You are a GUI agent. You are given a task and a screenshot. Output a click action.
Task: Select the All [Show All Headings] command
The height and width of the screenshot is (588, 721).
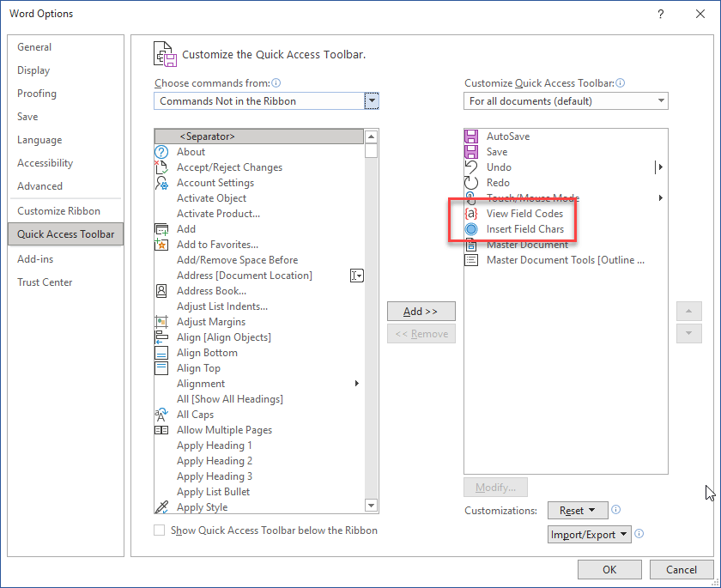259,399
